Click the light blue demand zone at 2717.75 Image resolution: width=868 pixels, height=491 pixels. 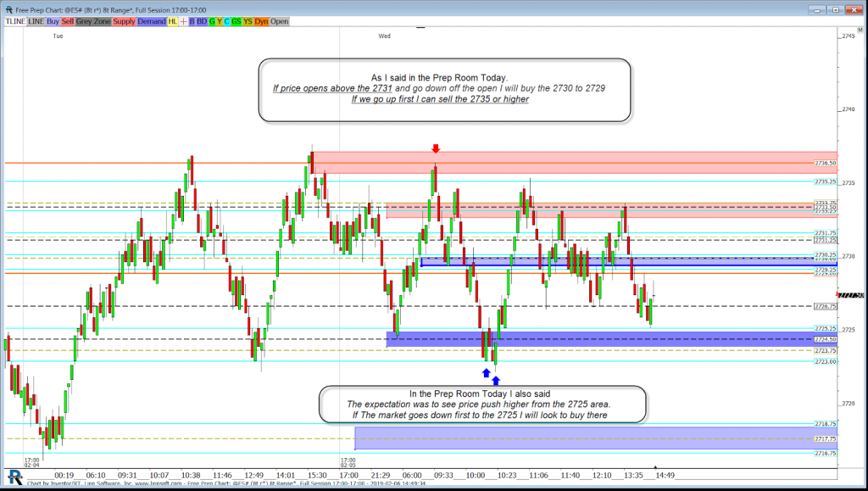pos(596,438)
